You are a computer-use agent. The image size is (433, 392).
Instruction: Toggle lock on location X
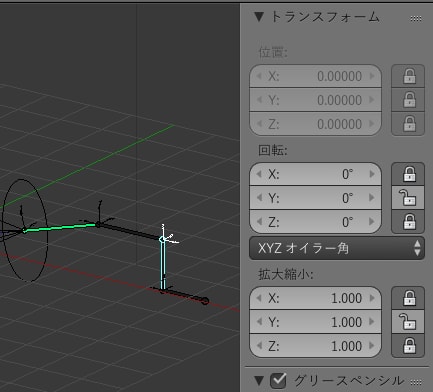coord(408,76)
